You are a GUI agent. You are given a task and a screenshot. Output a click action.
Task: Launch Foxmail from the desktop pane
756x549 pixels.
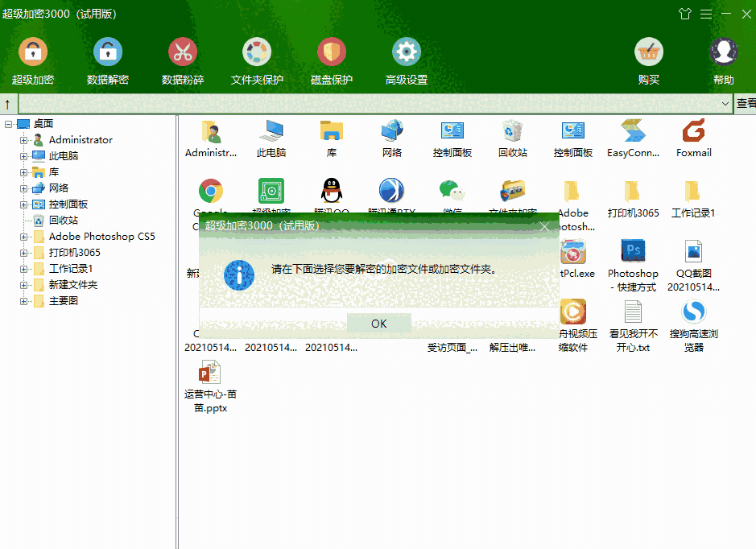point(693,133)
